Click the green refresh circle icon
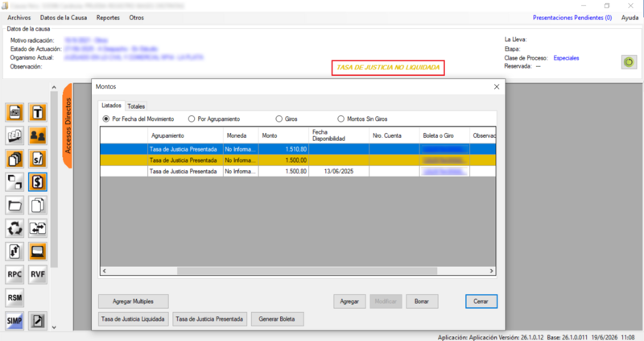The height and width of the screenshot is (341, 644). pyautogui.click(x=629, y=62)
